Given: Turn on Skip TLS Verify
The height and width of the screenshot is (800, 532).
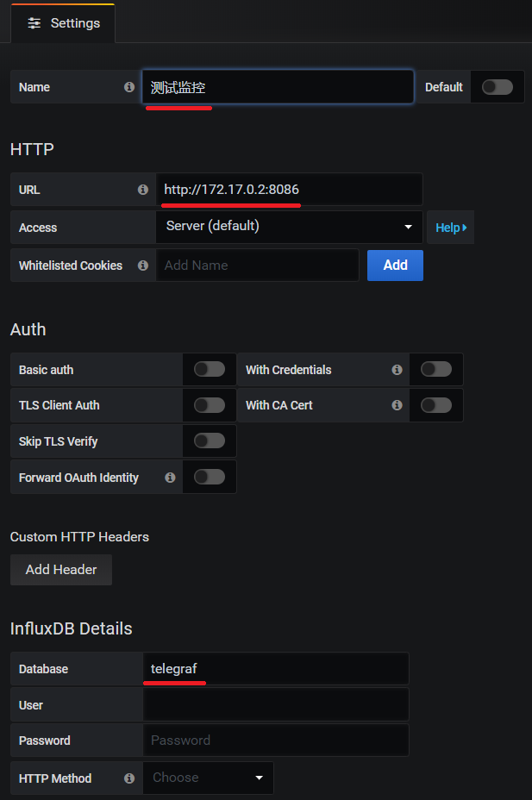Looking at the screenshot, I should coord(209,441).
